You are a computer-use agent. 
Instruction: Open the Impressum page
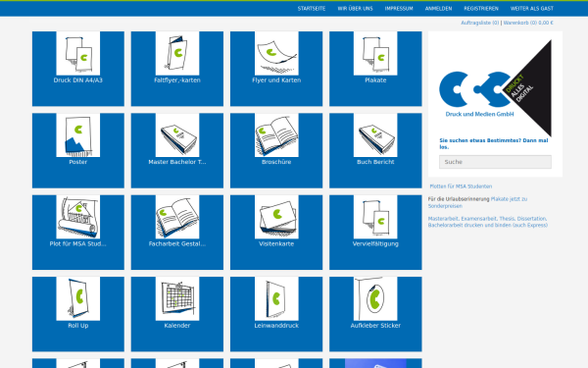399,8
